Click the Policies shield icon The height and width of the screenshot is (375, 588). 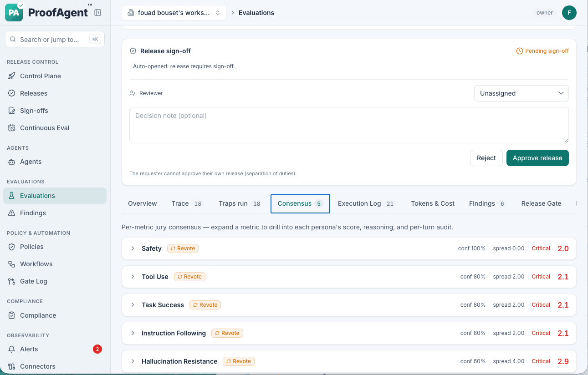(12, 247)
